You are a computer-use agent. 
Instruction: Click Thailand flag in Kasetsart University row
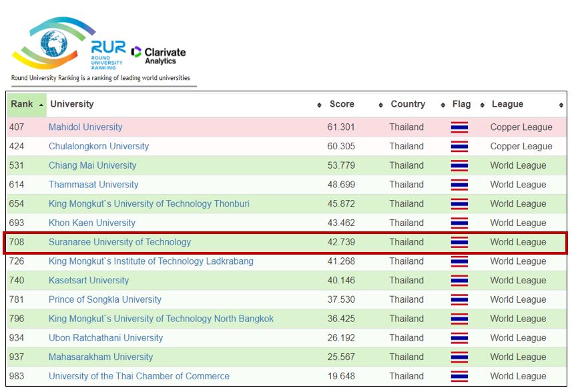459,281
